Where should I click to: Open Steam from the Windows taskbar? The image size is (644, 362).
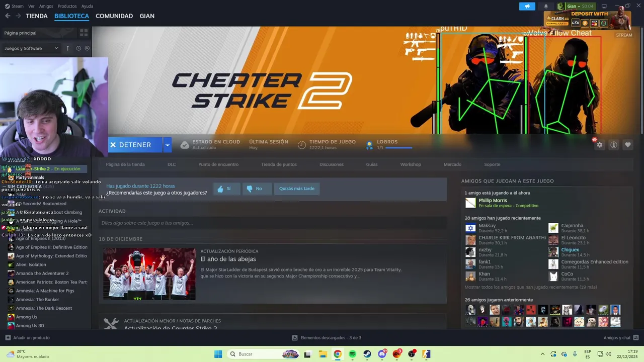pyautogui.click(x=367, y=354)
